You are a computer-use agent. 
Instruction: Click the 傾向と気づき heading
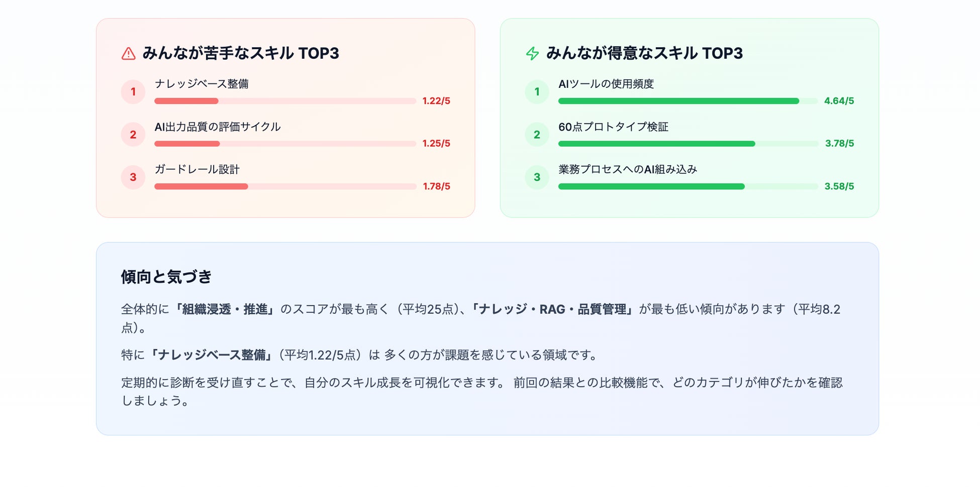[x=166, y=277]
